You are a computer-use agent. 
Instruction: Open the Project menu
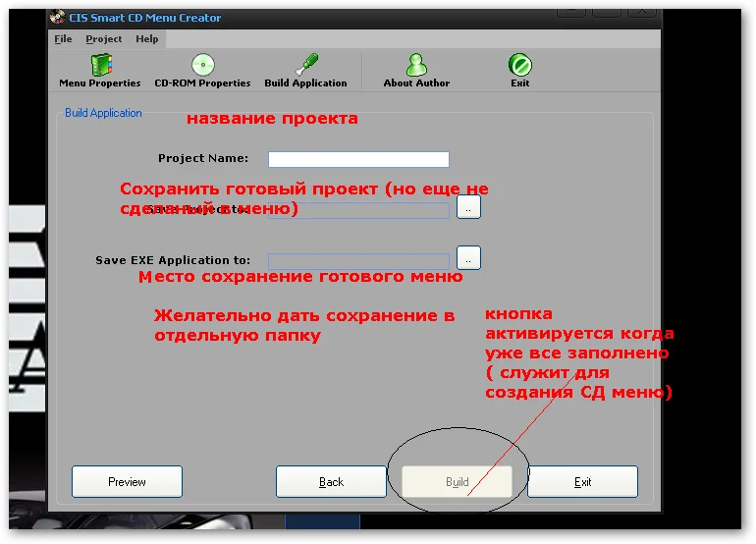(104, 39)
